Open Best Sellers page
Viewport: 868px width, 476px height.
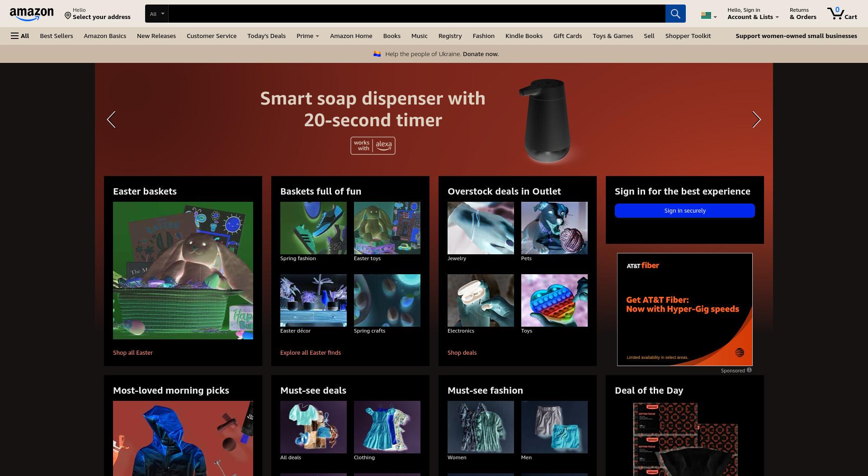coord(57,36)
